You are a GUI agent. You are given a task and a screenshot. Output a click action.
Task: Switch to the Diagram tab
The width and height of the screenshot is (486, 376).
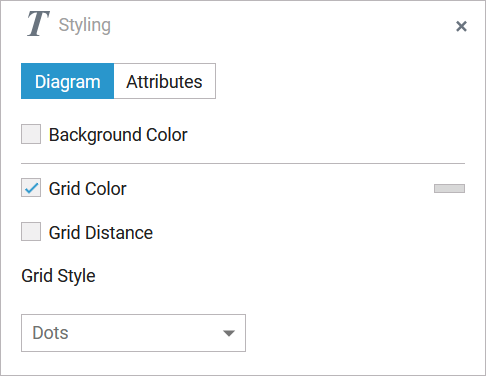67,81
